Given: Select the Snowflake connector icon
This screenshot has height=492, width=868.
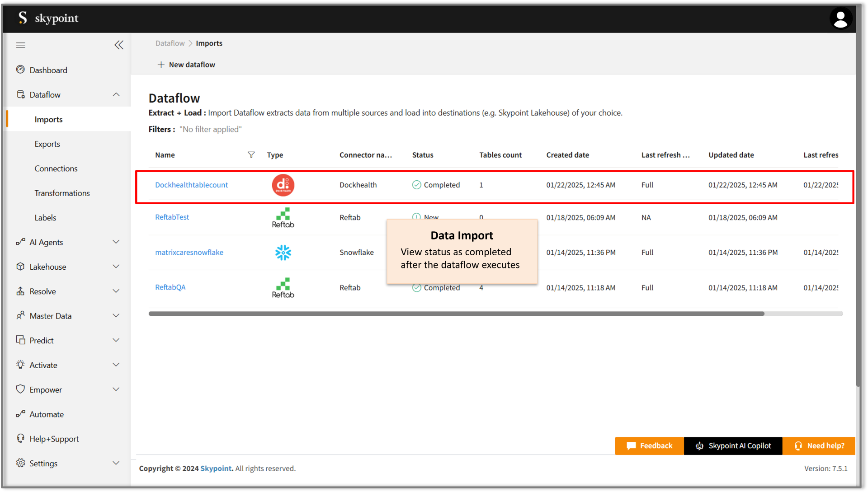Looking at the screenshot, I should [x=283, y=252].
